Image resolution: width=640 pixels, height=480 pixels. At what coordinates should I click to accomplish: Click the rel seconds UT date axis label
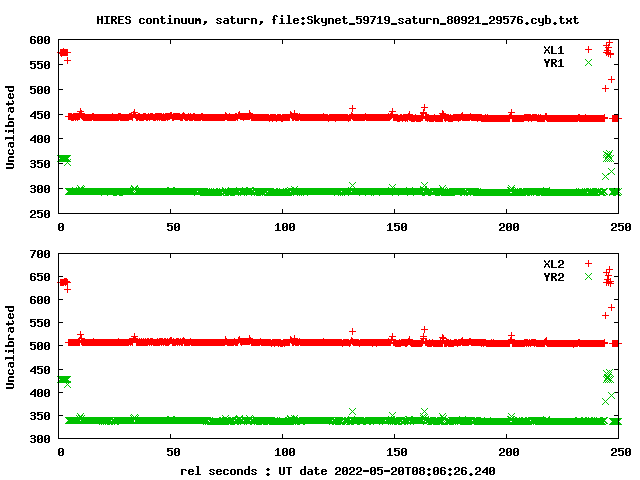(338, 471)
